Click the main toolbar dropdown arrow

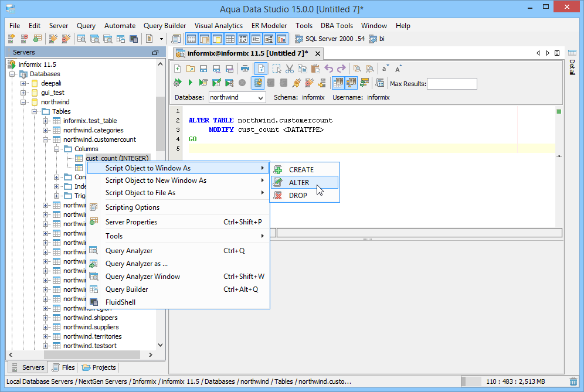tap(161, 39)
